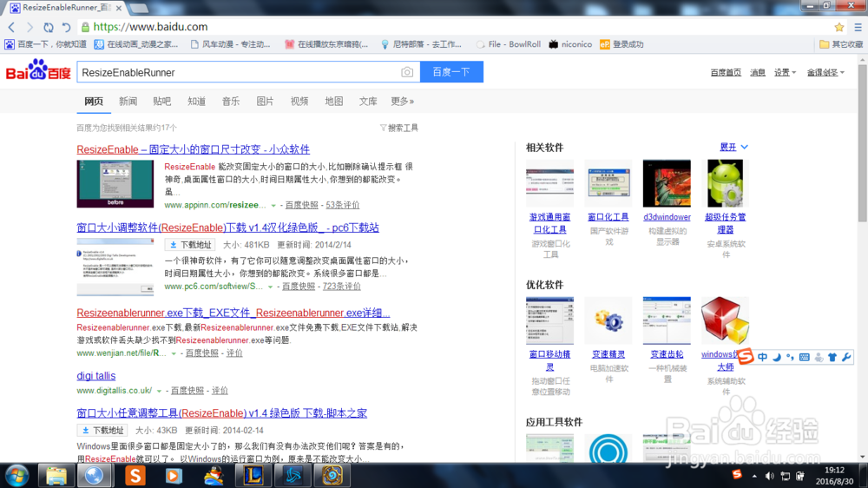
Task: Open the Sogou wrench settings icon
Action: (845, 357)
